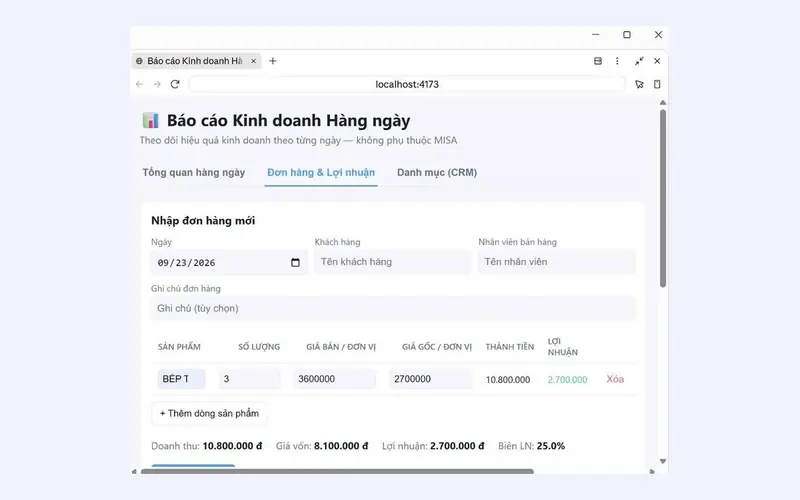Click the sale price field 3600000
This screenshot has width=800, height=500.
click(x=334, y=379)
